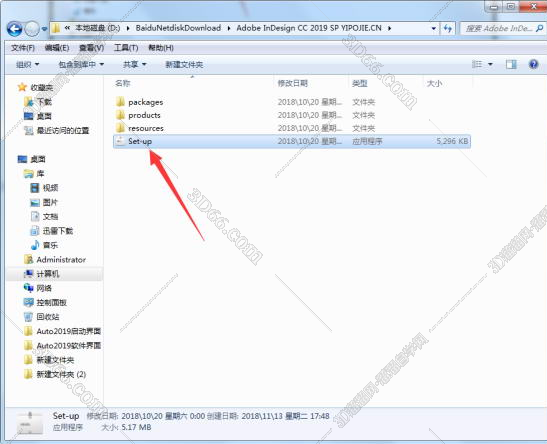Select 网络 in the navigation tree

pos(44,288)
